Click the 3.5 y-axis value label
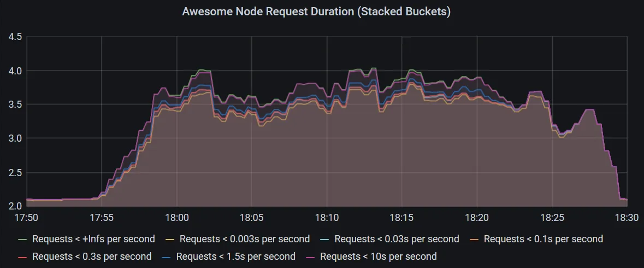 (x=15, y=104)
